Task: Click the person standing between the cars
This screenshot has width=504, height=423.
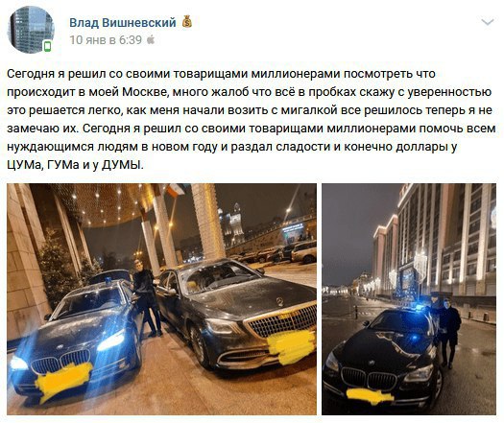Action: 146,297
